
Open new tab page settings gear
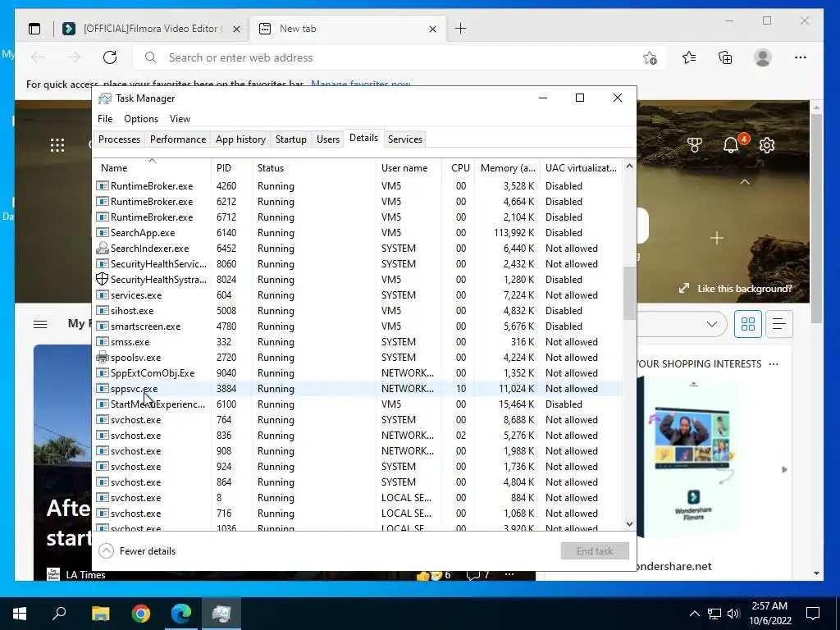point(767,145)
